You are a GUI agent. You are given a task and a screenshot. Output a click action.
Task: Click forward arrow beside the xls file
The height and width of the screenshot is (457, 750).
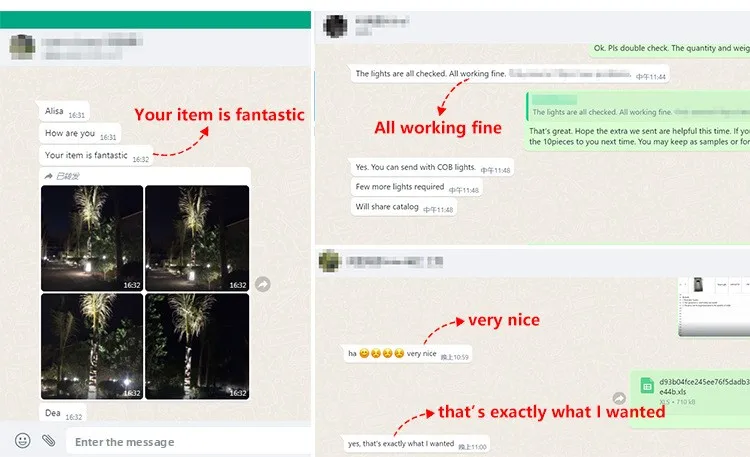(x=619, y=398)
